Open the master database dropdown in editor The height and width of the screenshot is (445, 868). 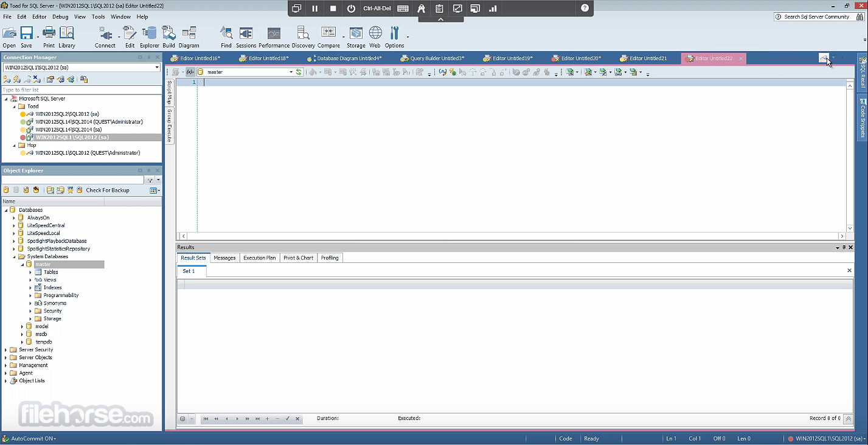click(x=291, y=72)
